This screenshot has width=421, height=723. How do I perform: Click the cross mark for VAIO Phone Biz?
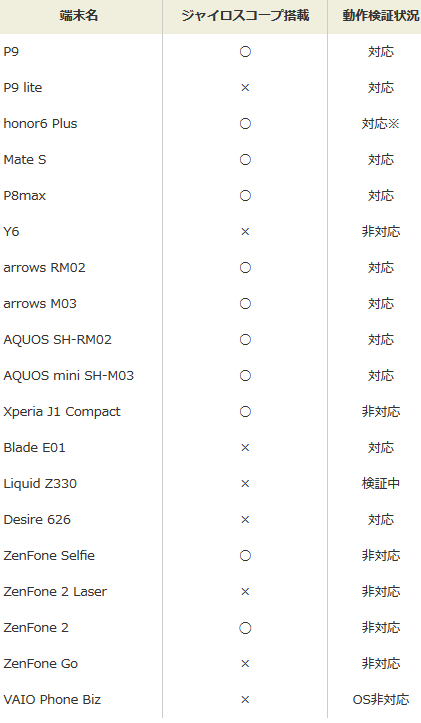tap(245, 699)
